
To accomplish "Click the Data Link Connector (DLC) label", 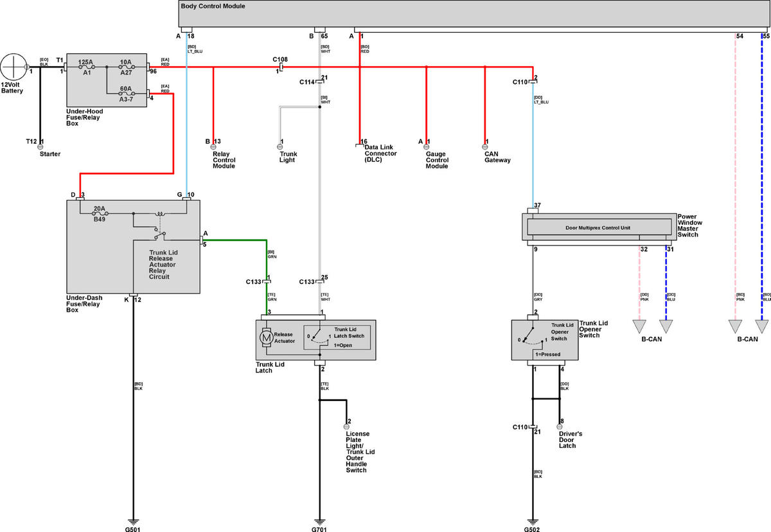I will point(380,154).
